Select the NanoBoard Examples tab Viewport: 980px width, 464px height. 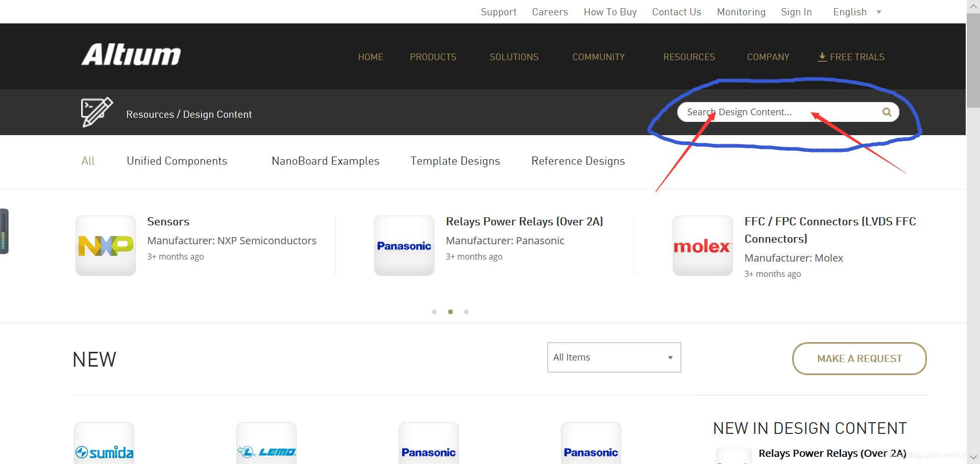pos(326,161)
